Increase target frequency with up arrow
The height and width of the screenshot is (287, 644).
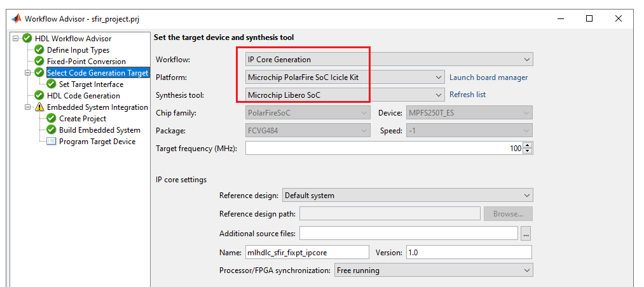tap(528, 145)
